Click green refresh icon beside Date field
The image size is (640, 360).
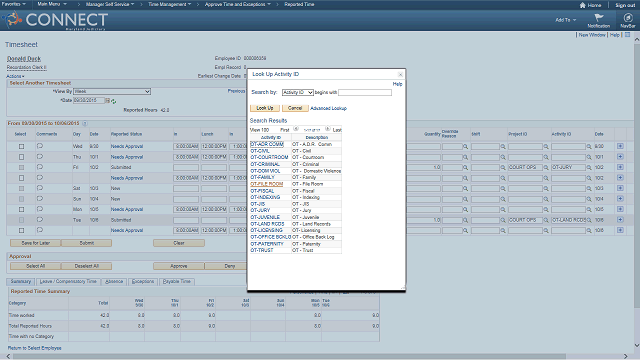point(113,101)
